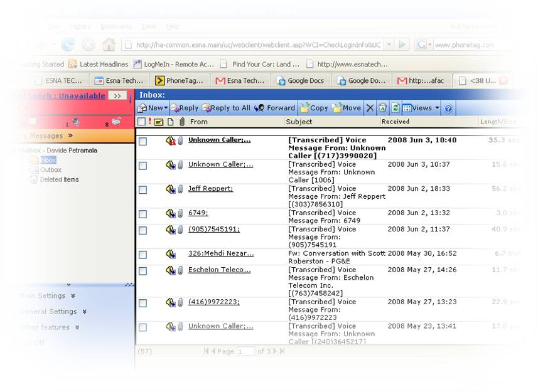Select the 326:Mehdi Nezar message checkbox
Viewport: 538px width, 392px height.
(143, 255)
